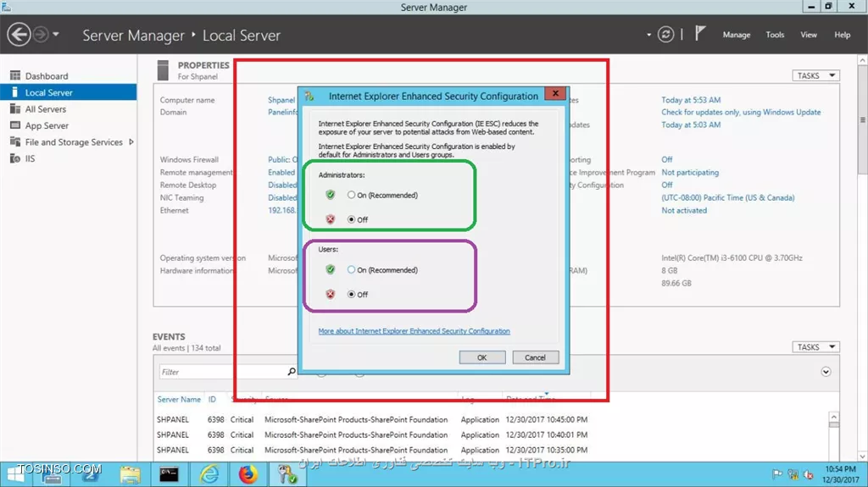Screen dimensions: 868x487
Task: Sort events by ID column
Action: (212, 399)
